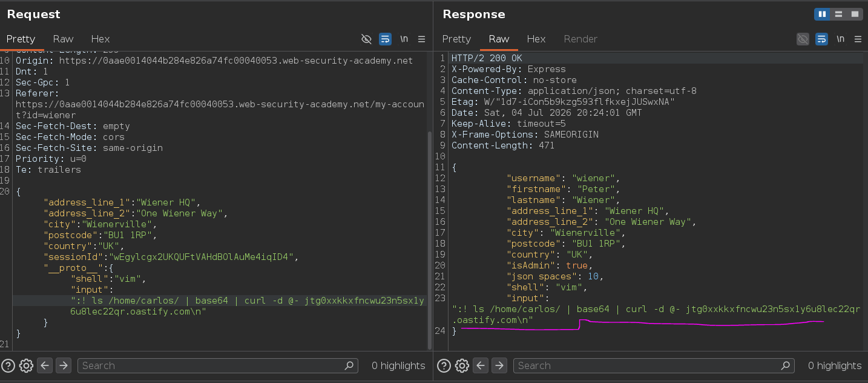
Task: Open the Response Hex tab
Action: point(536,39)
